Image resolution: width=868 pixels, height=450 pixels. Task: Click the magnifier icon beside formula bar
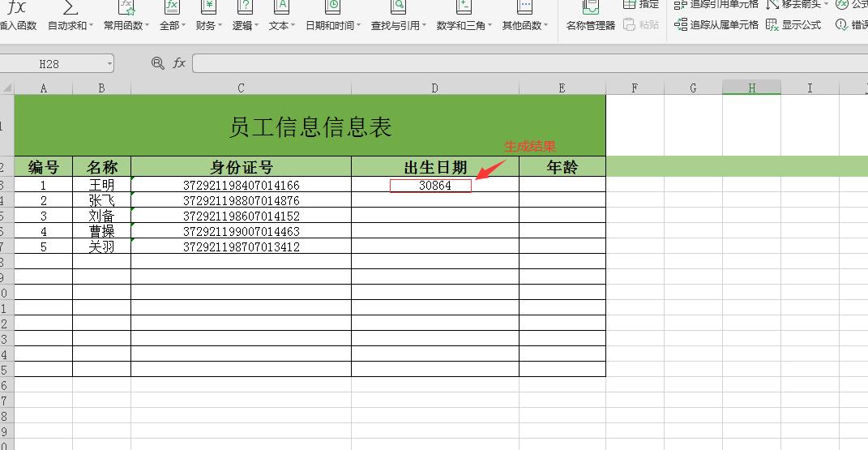158,63
